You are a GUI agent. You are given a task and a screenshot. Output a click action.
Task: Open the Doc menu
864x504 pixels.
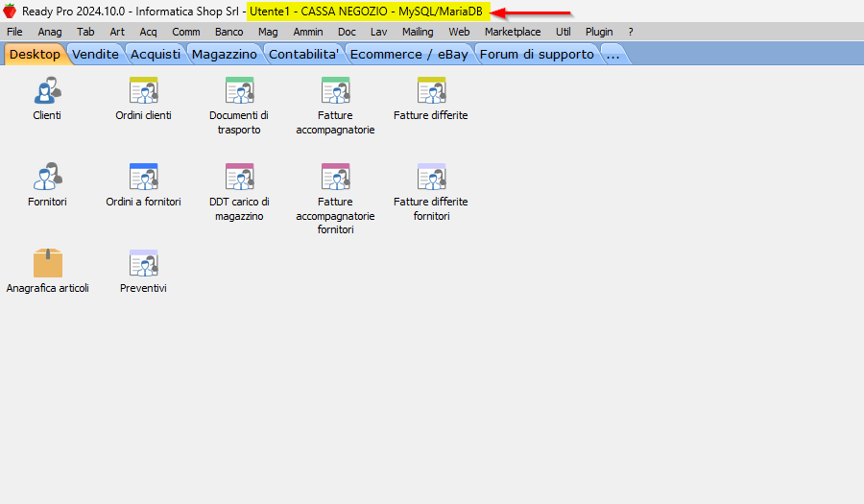click(347, 32)
